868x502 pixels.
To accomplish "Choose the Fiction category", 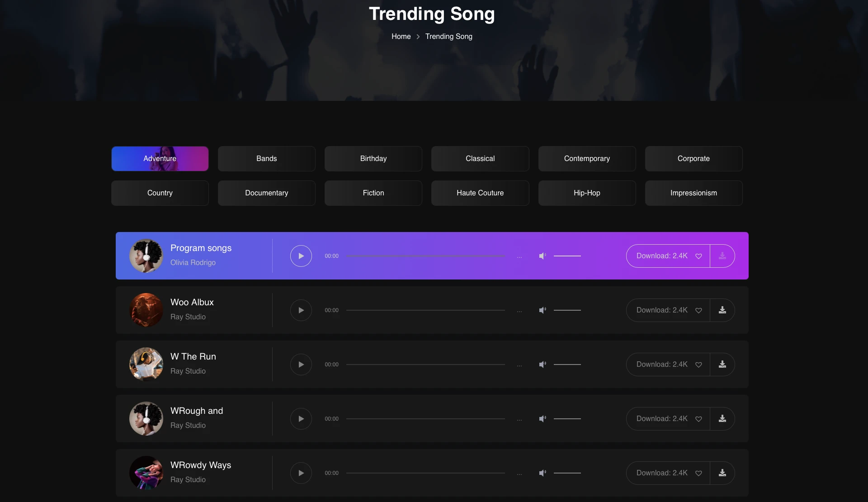I will (x=373, y=193).
